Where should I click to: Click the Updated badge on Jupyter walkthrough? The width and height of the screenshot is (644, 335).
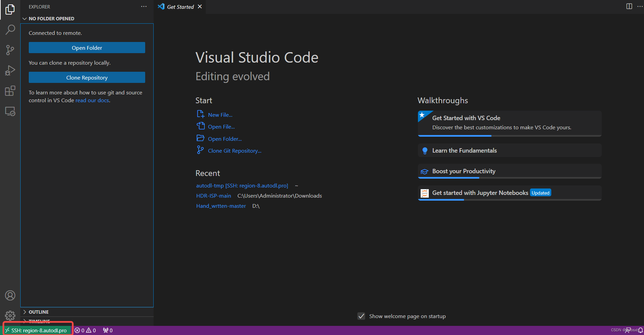pyautogui.click(x=540, y=193)
